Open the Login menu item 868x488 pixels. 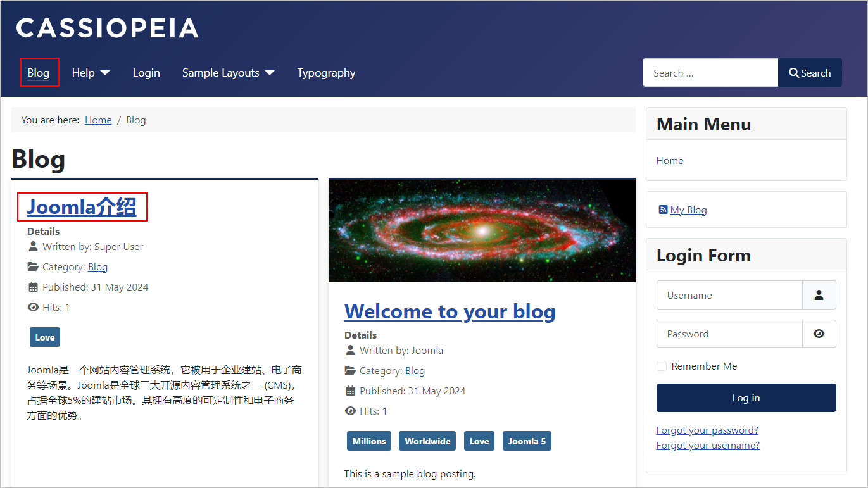(x=146, y=73)
